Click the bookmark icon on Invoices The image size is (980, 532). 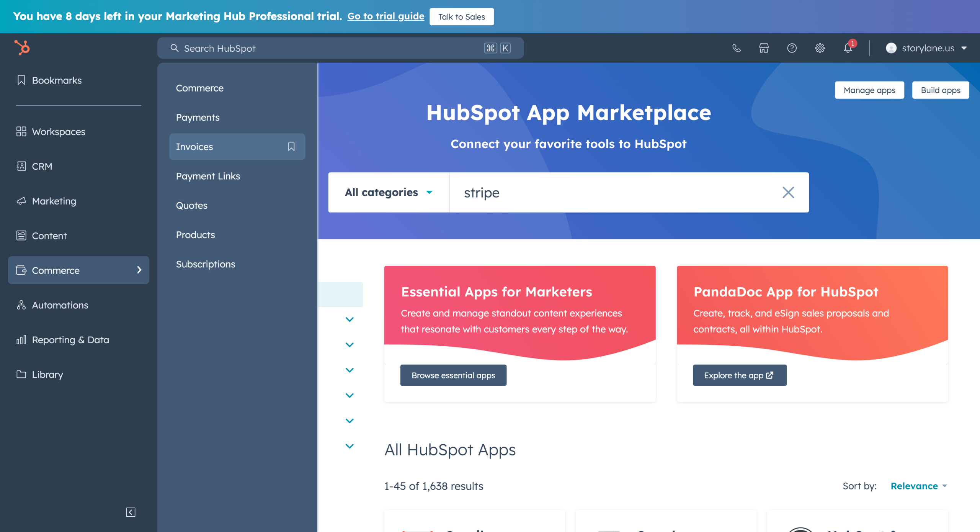[291, 147]
